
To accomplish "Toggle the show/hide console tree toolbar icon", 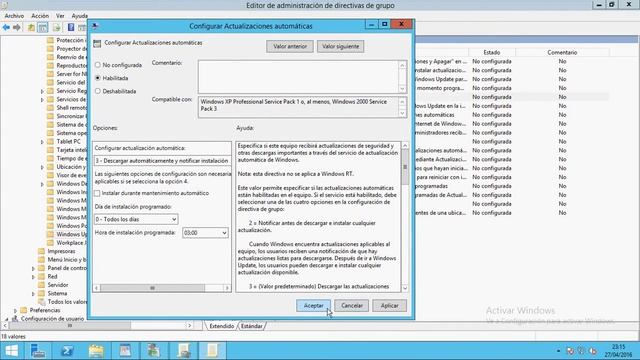I will click(42, 27).
